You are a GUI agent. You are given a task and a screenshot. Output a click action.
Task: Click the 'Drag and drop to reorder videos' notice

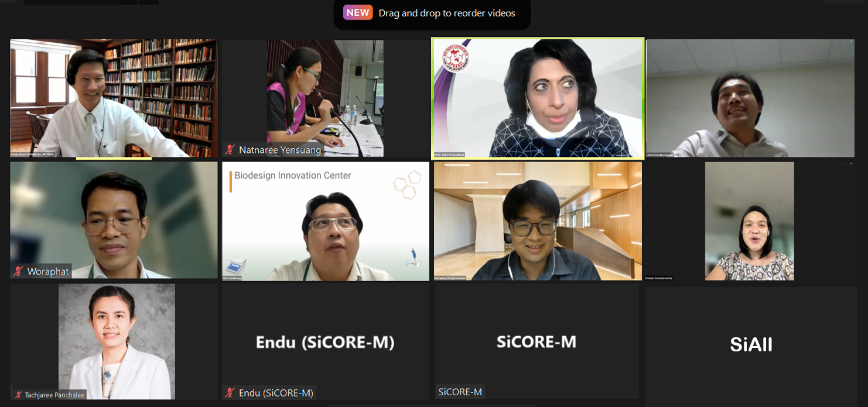[x=447, y=13]
